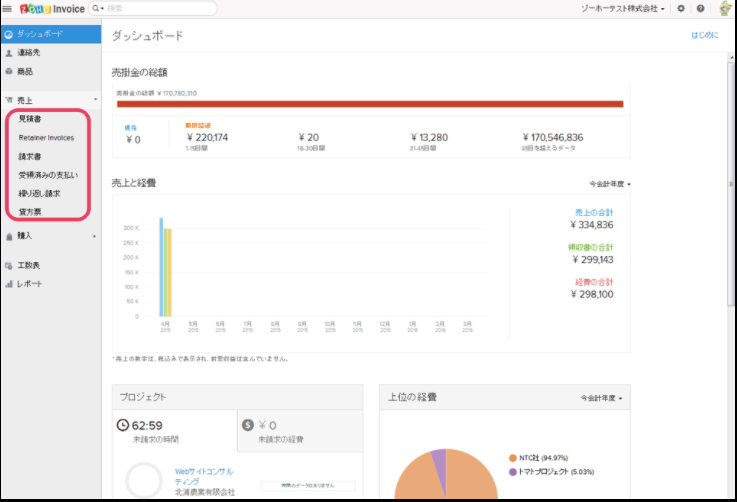737x502 pixels.
Task: Click the 北浦農業有限会社 client name
Action: point(205,492)
